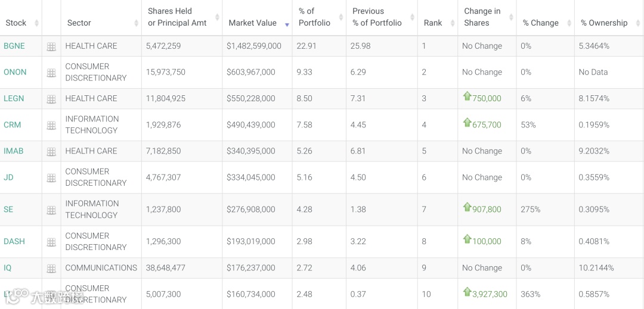Viewport: 644px width, 309px height.
Task: Sort by Shares Held or Principal Amt
Action: point(177,17)
